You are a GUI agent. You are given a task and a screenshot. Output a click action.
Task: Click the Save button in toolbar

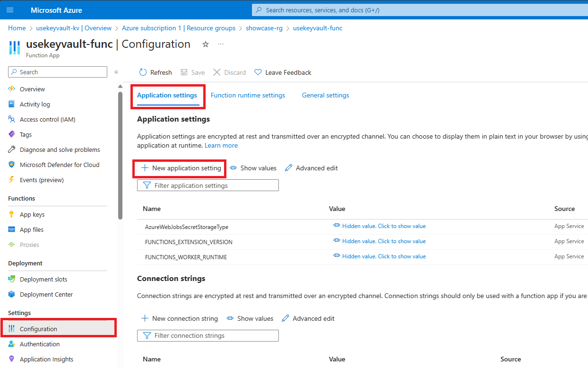pos(193,72)
